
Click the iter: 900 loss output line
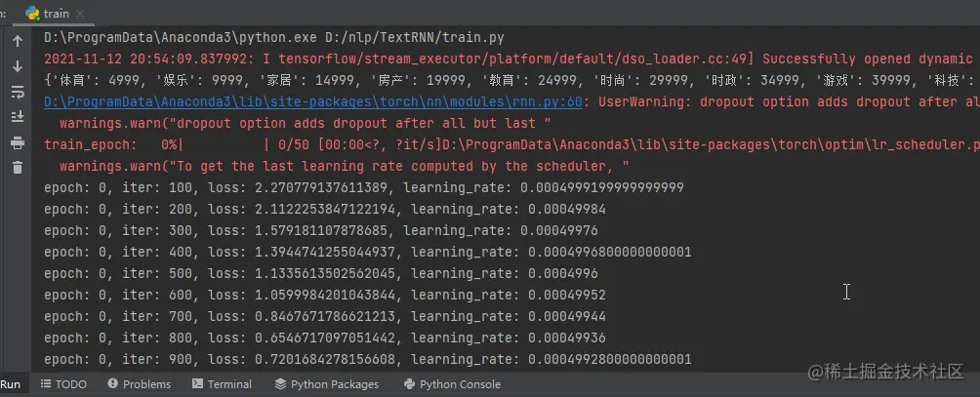367,360
